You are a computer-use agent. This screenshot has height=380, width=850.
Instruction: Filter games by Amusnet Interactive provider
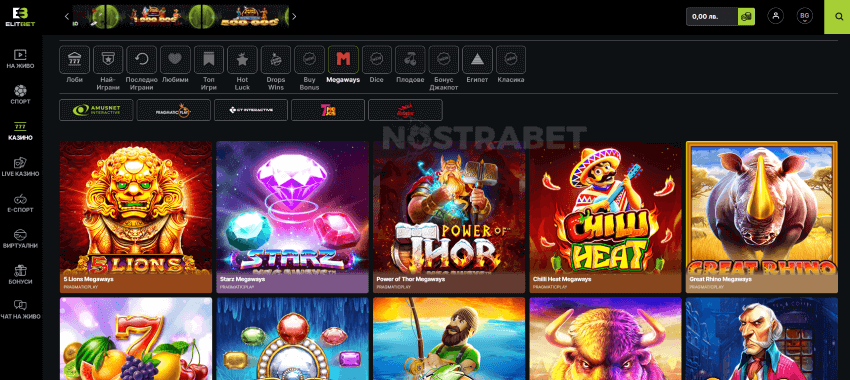[96, 110]
